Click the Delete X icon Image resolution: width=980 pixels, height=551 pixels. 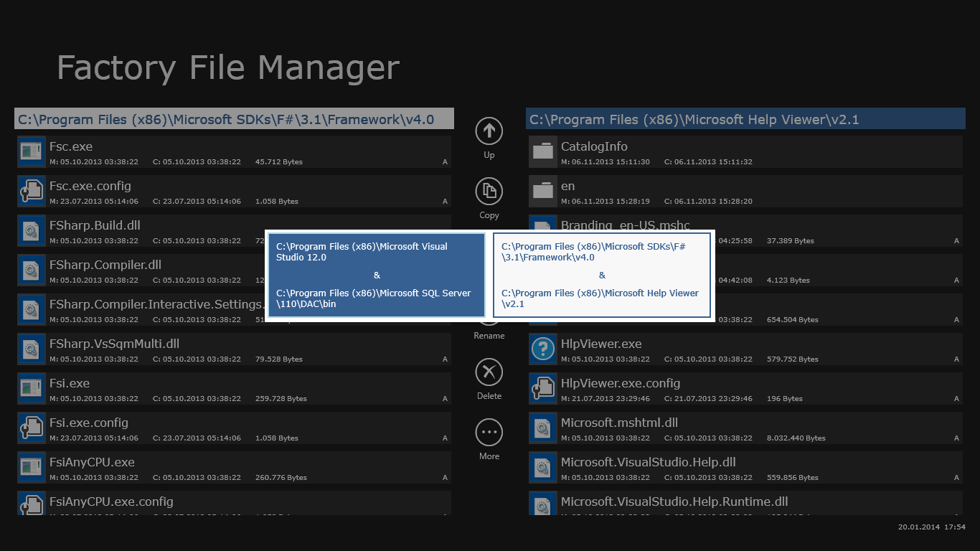[489, 372]
